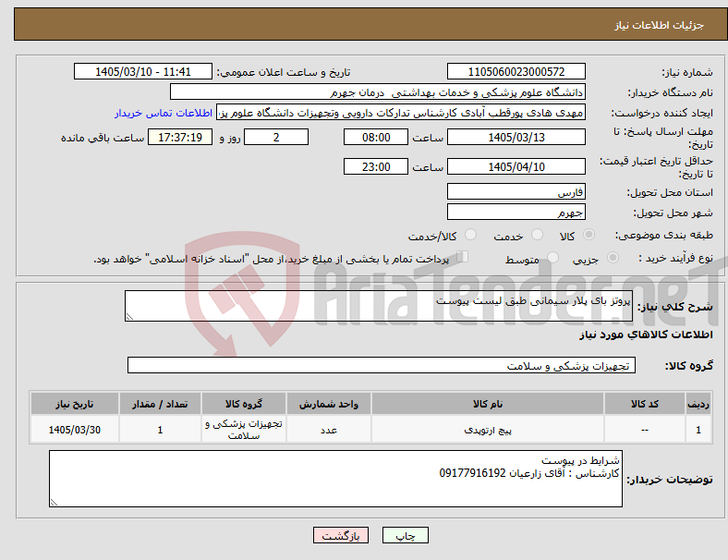Click the ردیف column header
728x560 pixels.
pyautogui.click(x=698, y=404)
